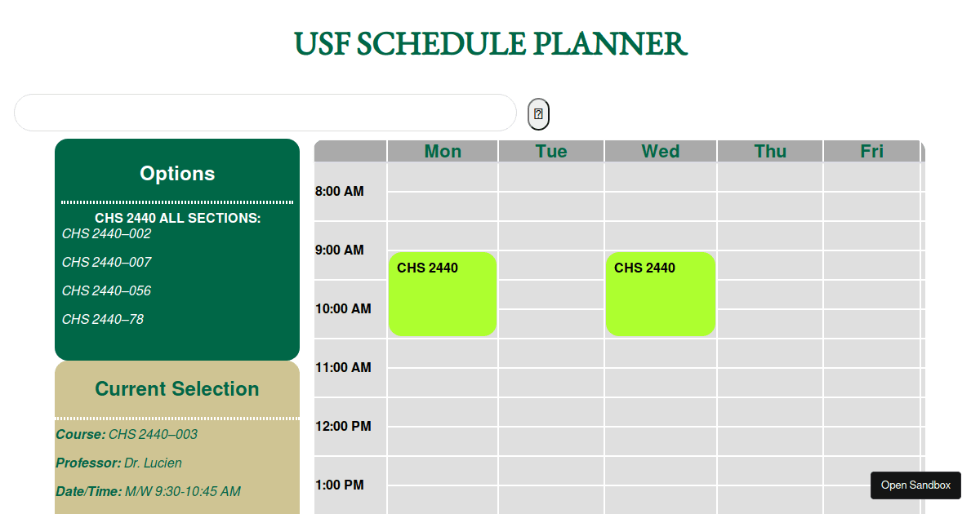Screen dimensions: 980x514
Task: Open the CHS 2440 block on Wednesday
Action: tap(660, 294)
